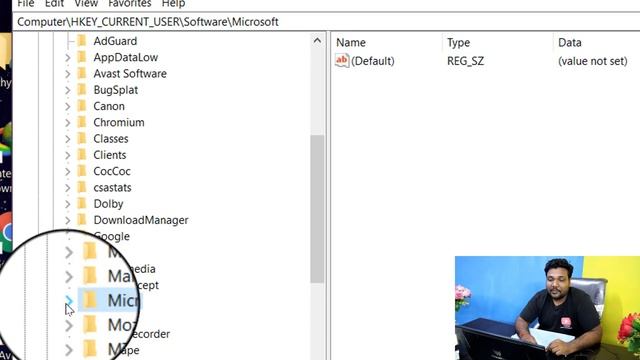Expand the highlighted Microsoft key chevron
Viewport: 640px width, 360px height.
69,301
